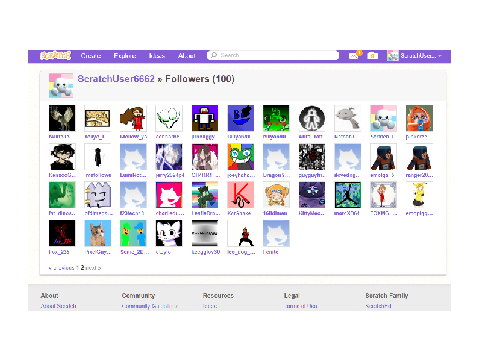
Task: Open follower with dark purple cat avatar
Action: pos(312,195)
